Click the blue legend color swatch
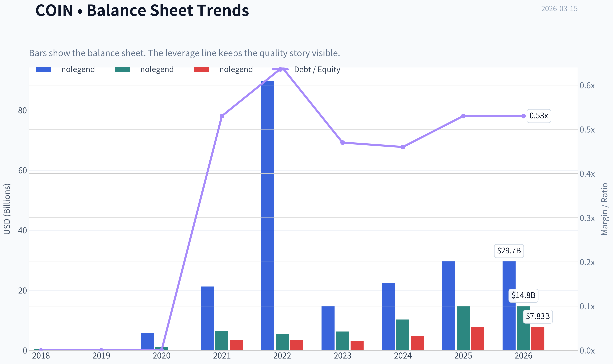The height and width of the screenshot is (364, 613). click(43, 69)
